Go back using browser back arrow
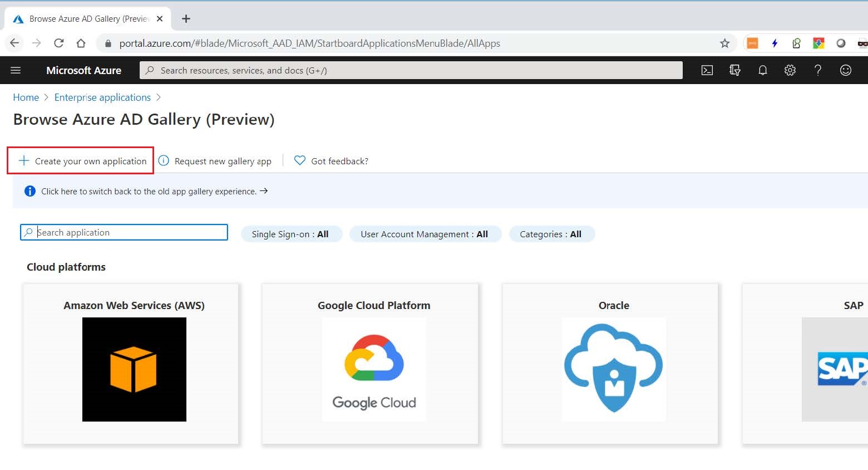 (14, 43)
